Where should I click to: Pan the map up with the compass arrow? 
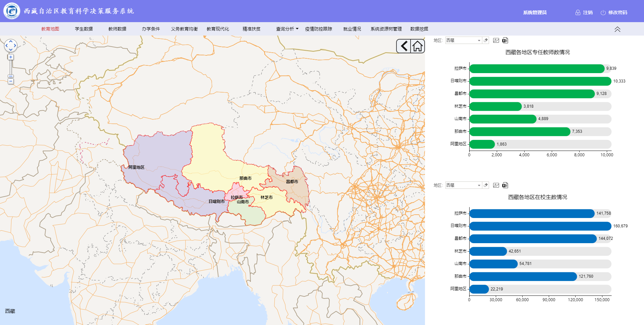[x=11, y=41]
